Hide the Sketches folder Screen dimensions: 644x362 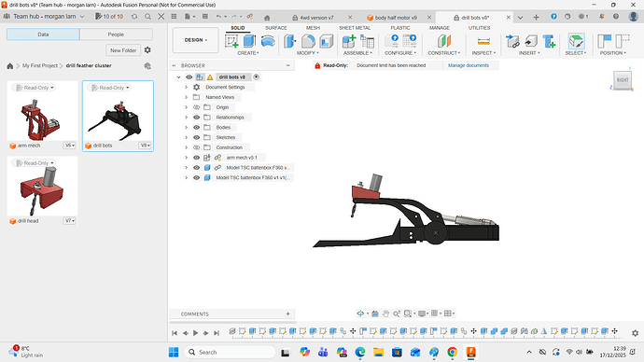click(x=196, y=137)
